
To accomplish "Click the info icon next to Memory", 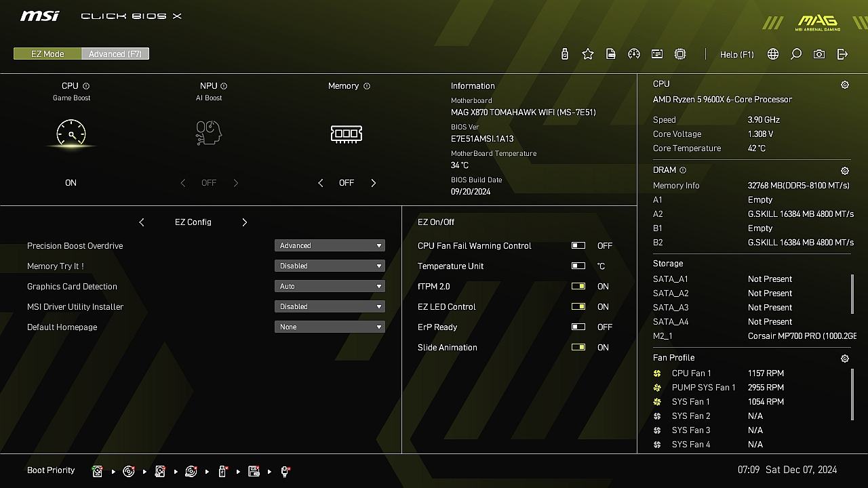I will 367,86.
